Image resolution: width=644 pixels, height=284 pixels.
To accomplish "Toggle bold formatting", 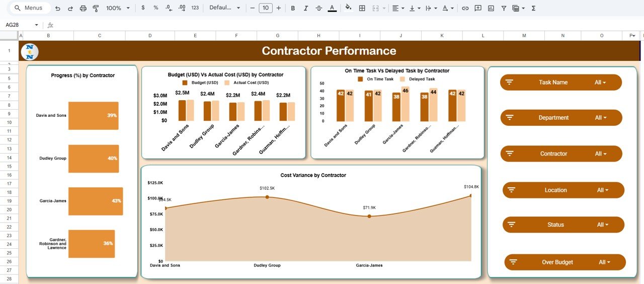I will point(293,8).
